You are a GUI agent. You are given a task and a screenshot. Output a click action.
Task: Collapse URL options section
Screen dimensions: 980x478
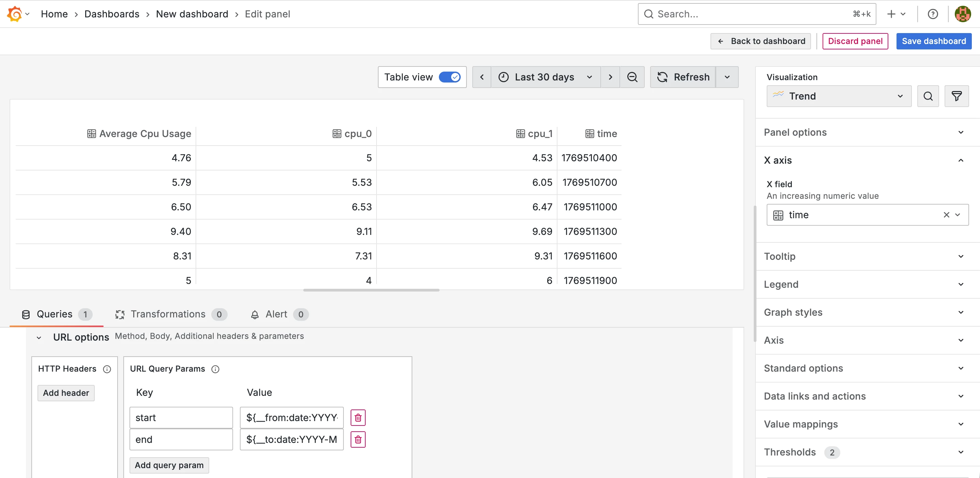[39, 338]
